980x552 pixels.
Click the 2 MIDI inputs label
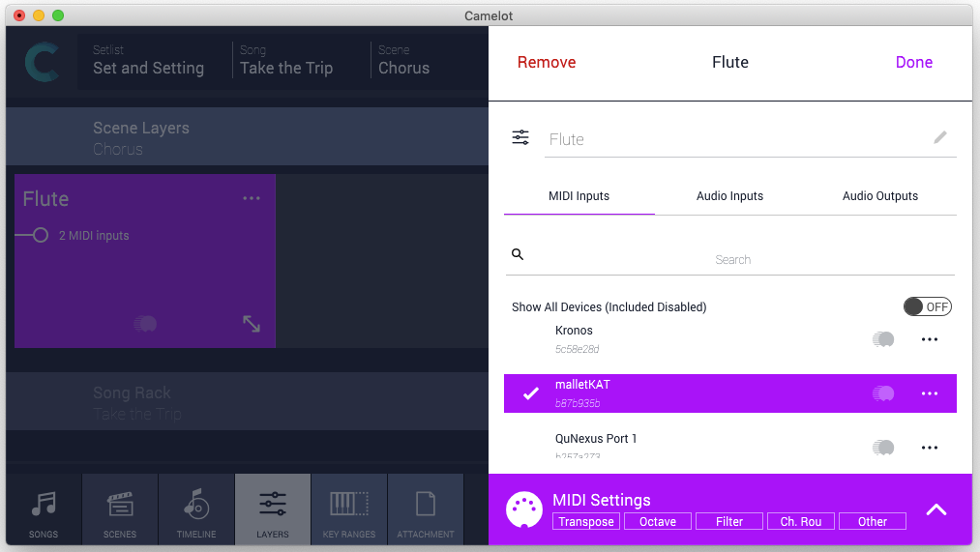click(x=94, y=236)
